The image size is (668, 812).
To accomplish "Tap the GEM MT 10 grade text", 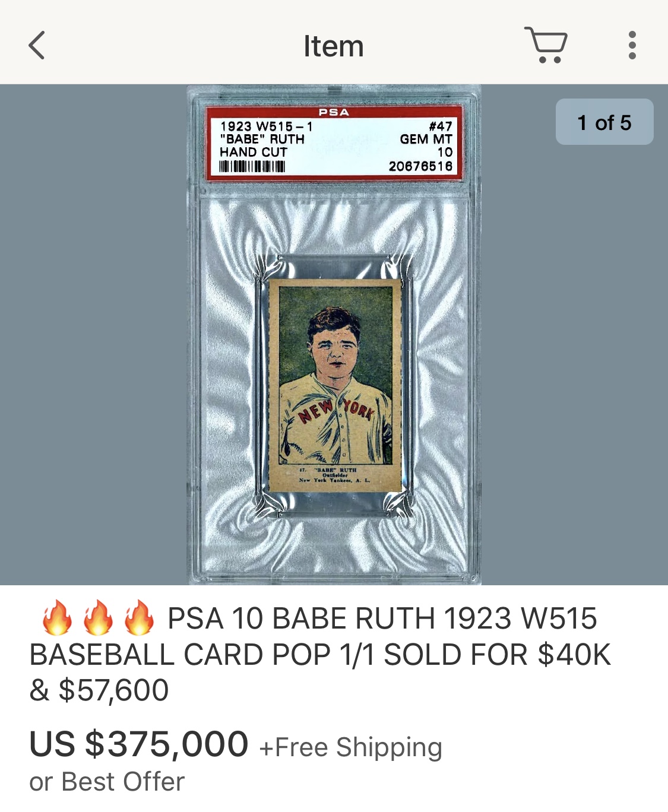I will tap(426, 145).
